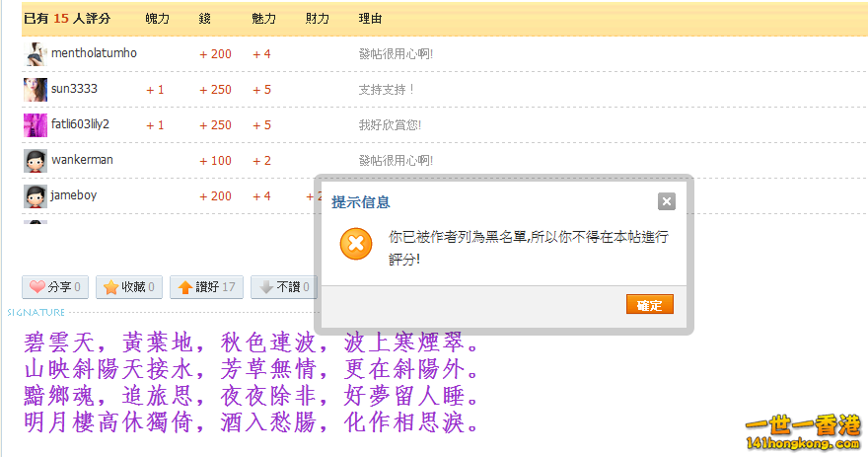Screen dimensions: 868x457
Task: Click the 理由 column header
Action: coord(370,19)
